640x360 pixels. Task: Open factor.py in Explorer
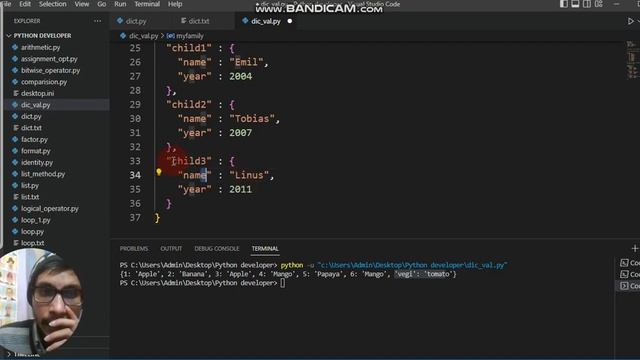point(34,139)
